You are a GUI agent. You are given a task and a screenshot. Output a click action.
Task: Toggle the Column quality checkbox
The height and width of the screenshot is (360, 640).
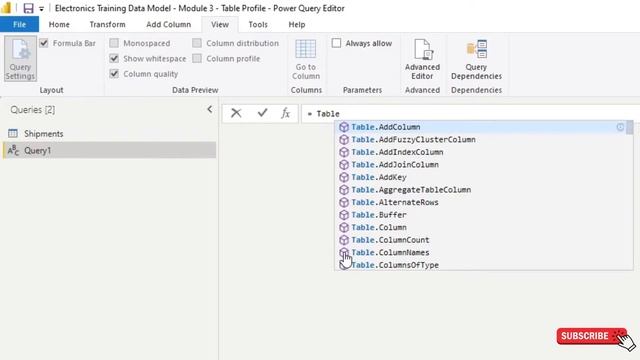coord(114,74)
